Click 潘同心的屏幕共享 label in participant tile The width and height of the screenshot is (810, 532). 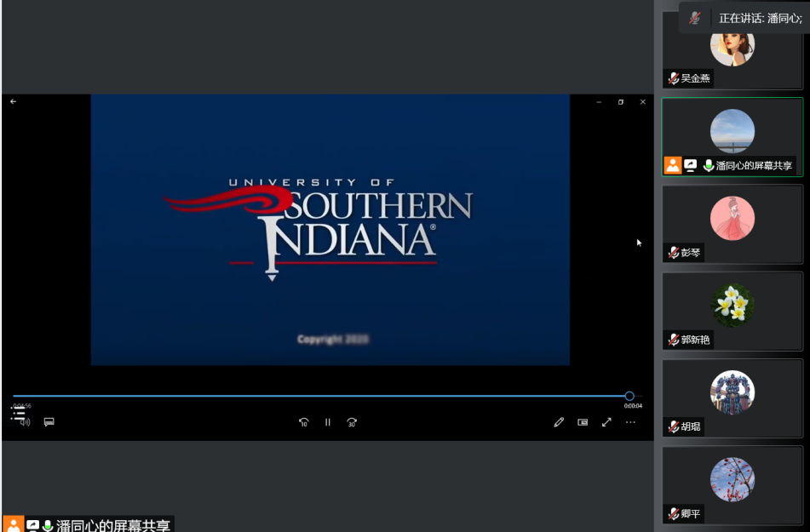point(754,165)
